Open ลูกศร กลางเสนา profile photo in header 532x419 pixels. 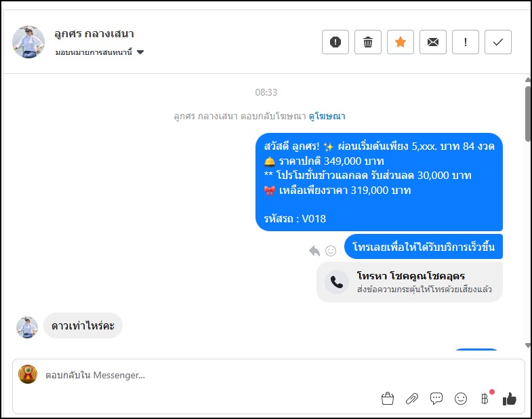click(x=28, y=42)
